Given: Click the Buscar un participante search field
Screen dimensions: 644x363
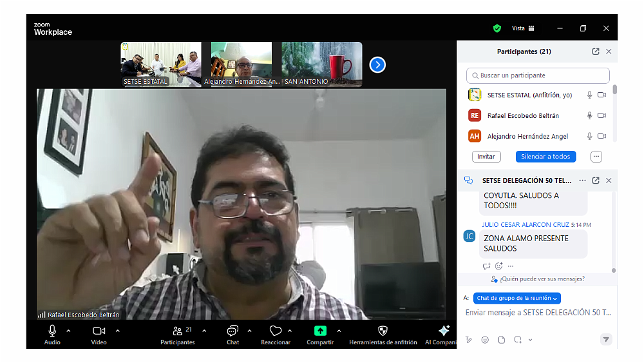Looking at the screenshot, I should (538, 75).
